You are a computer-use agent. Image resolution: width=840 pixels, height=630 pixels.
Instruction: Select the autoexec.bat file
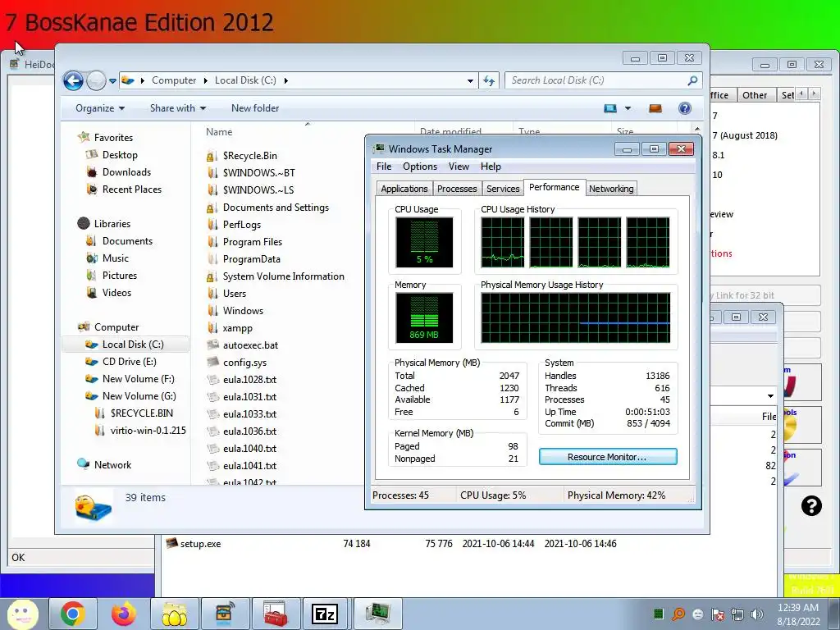click(250, 345)
